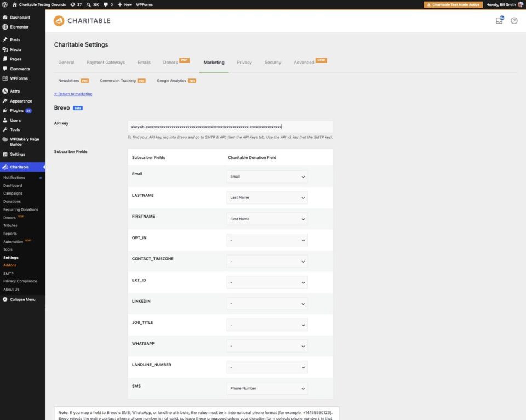
Task: Open Addons in Charitable submenu
Action: click(10, 265)
